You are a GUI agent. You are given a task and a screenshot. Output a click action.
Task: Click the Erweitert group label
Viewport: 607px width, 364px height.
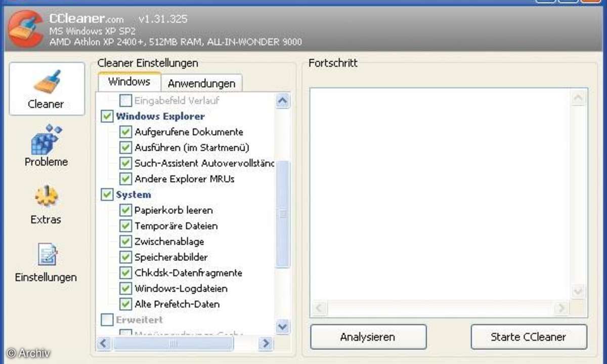point(140,320)
